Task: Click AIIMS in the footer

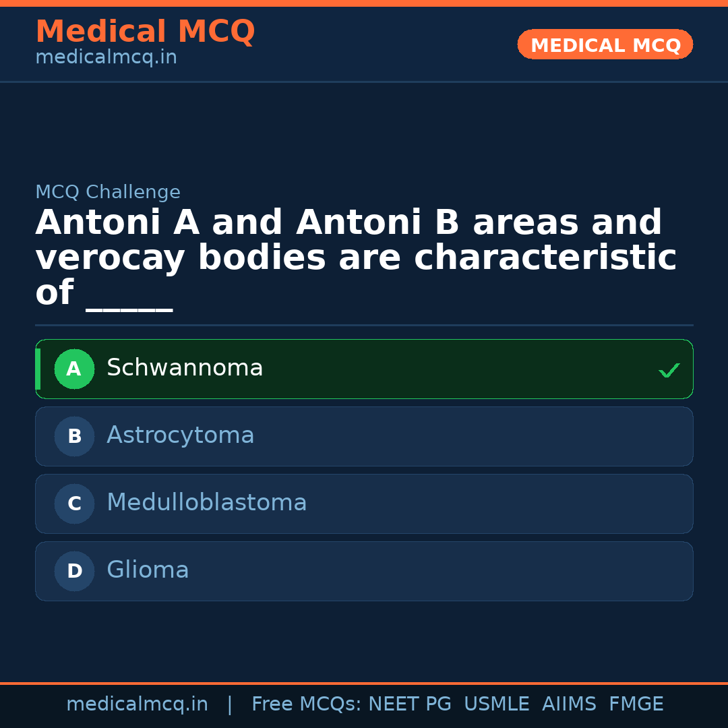Action: pos(569,704)
